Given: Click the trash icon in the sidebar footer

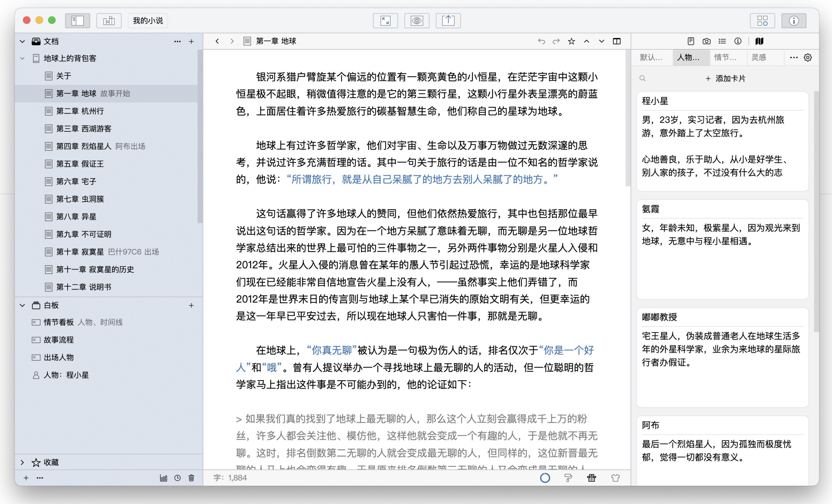Looking at the screenshot, I should click(x=191, y=478).
